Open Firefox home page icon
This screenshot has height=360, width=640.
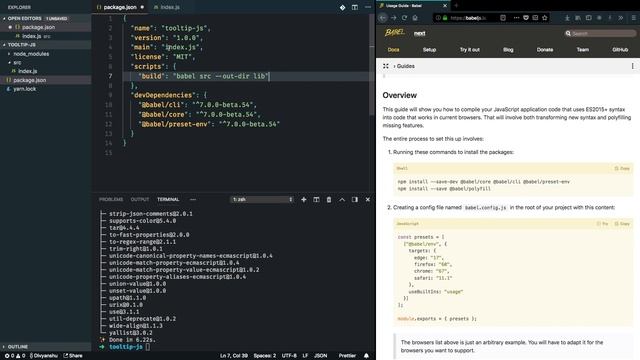click(415, 18)
